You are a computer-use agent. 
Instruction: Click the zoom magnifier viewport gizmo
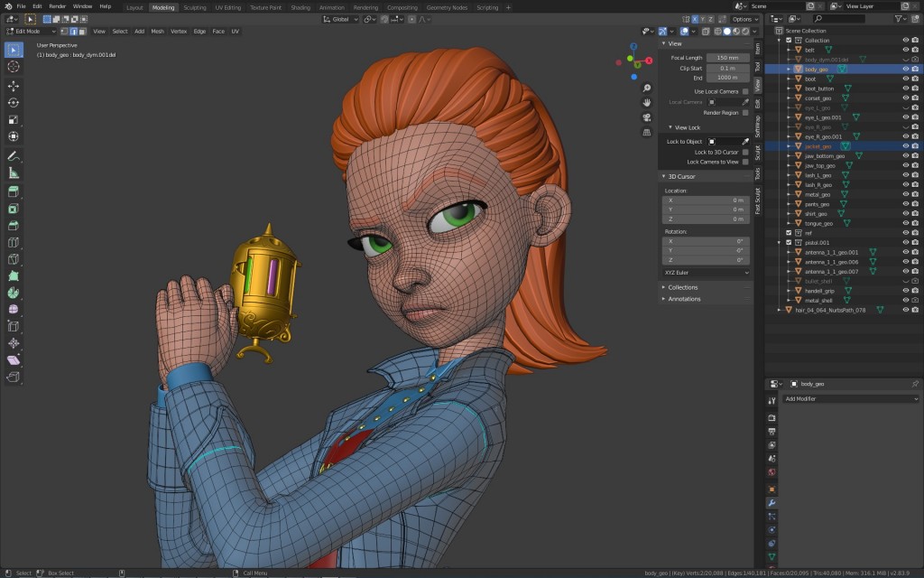pyautogui.click(x=647, y=89)
